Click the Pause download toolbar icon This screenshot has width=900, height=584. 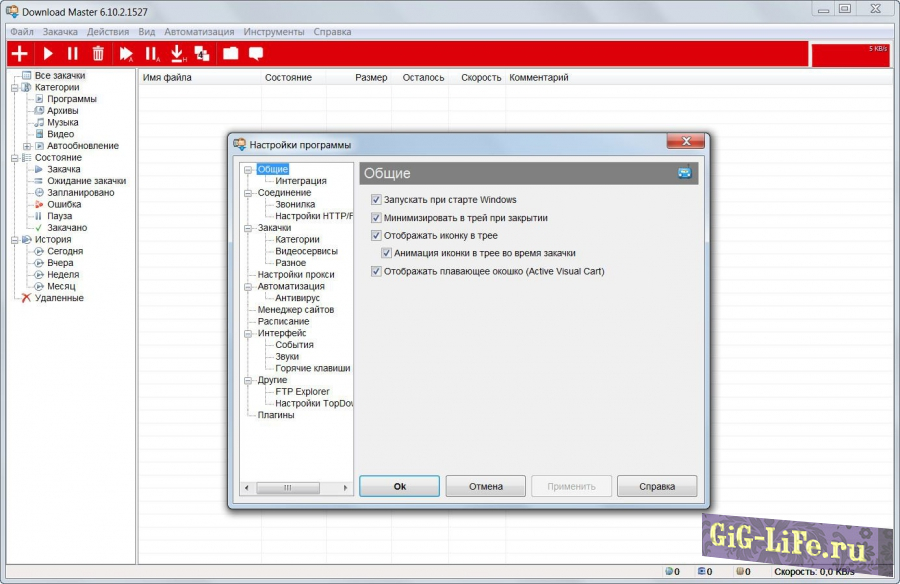(x=72, y=54)
